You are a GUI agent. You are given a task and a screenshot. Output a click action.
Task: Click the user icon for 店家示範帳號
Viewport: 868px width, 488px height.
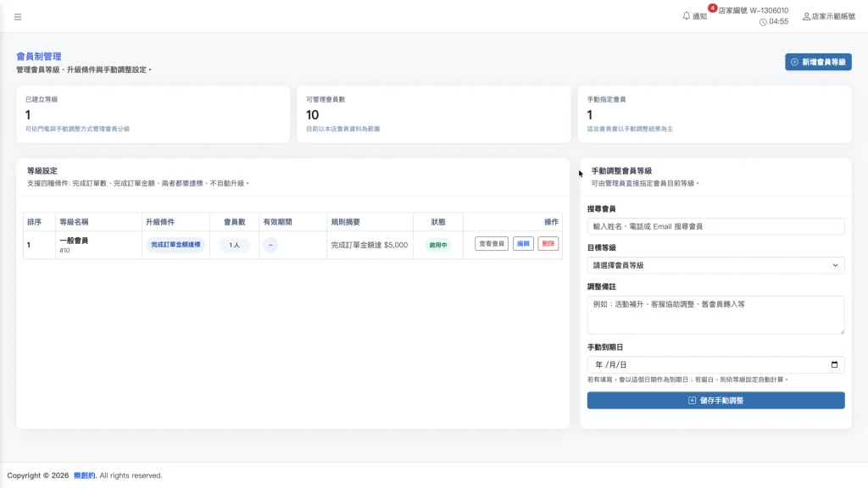(x=806, y=16)
